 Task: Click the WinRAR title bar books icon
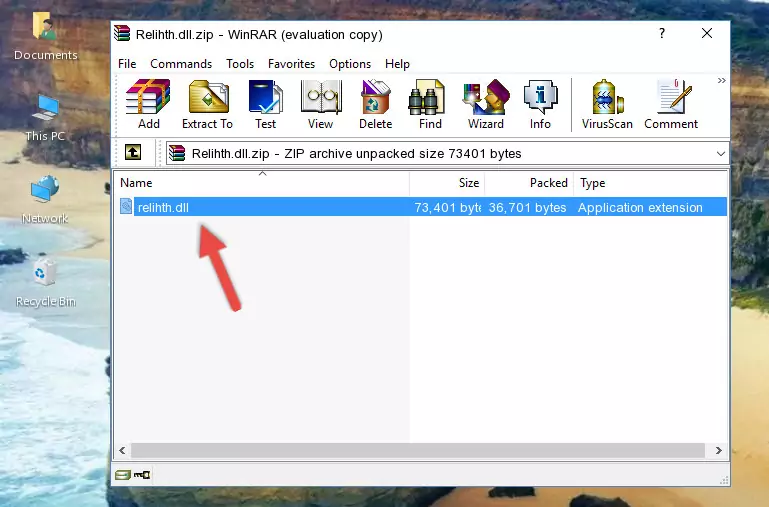122,34
